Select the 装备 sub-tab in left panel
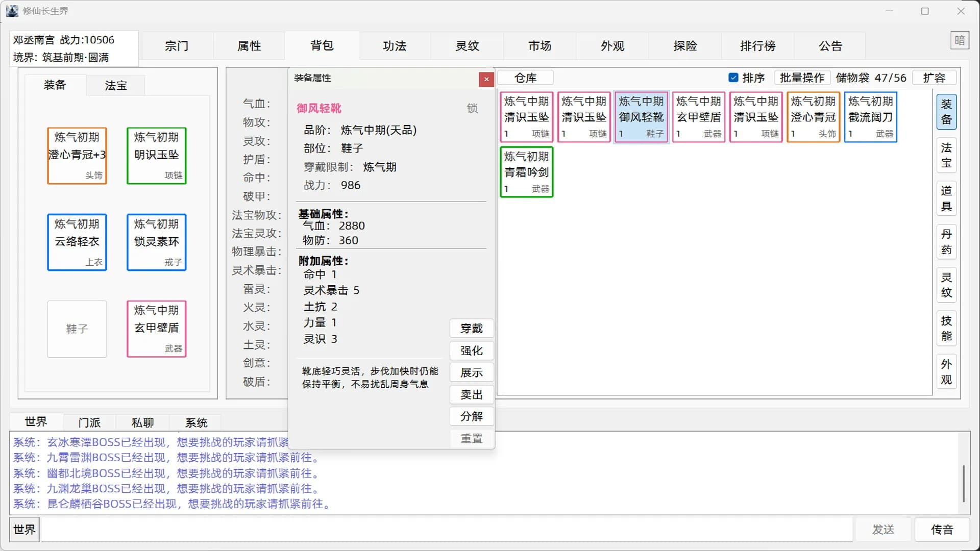 click(x=55, y=85)
